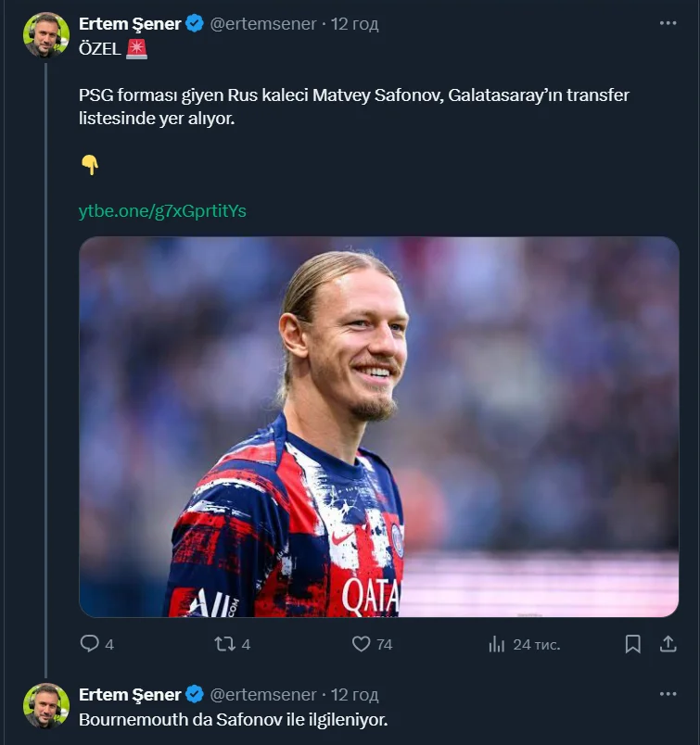
Task: Open the ytbe.one/g7xGprtitYs link
Action: pyautogui.click(x=162, y=211)
